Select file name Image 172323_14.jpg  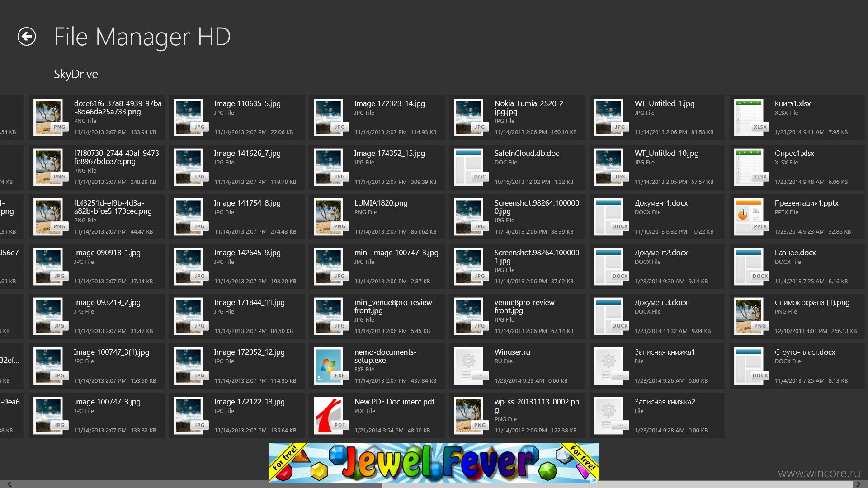point(390,103)
